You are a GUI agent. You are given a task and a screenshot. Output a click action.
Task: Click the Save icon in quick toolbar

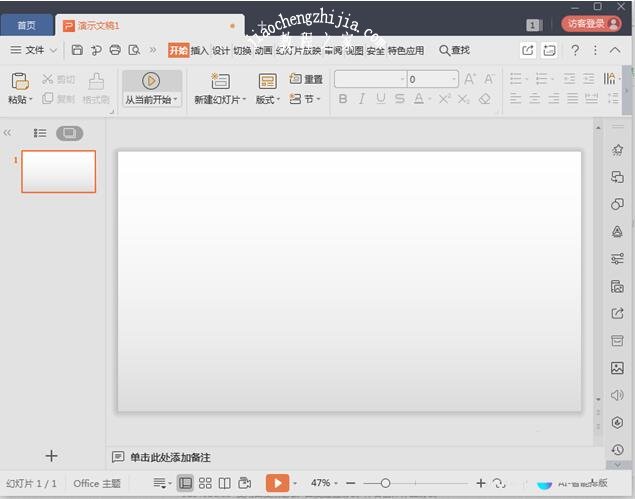tap(77, 50)
